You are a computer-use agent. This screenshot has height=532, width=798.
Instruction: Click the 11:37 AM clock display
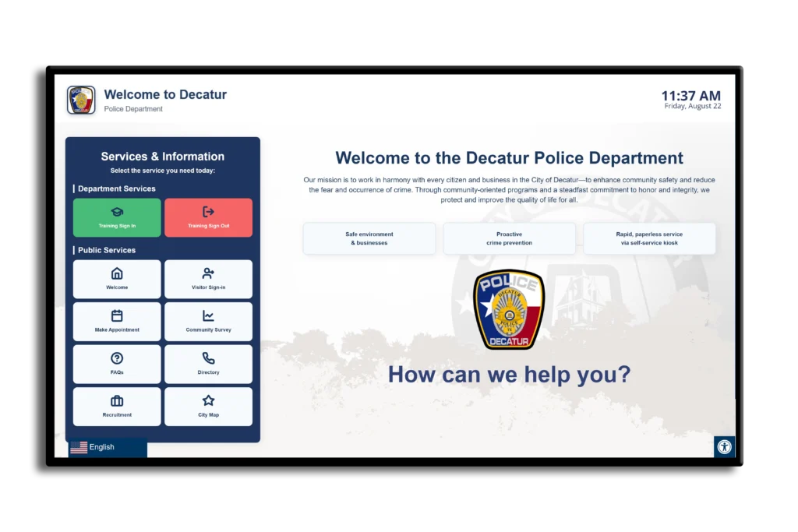[690, 95]
